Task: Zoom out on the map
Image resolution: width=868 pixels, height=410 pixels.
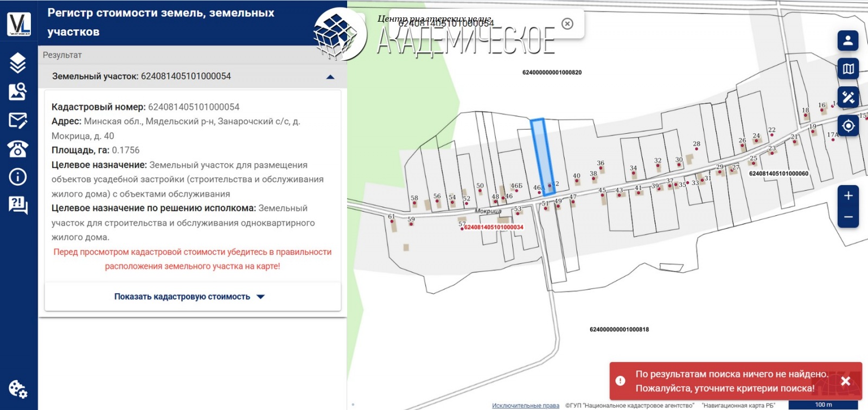Action: [x=848, y=217]
